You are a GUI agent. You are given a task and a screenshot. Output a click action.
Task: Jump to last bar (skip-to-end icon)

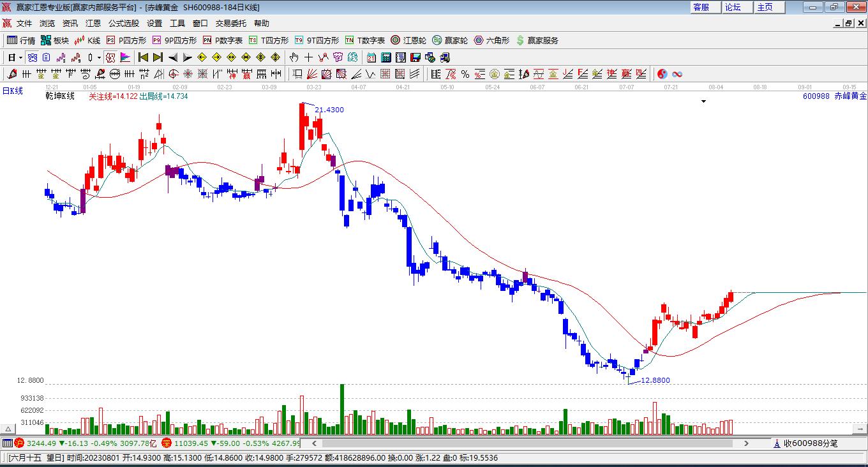(x=158, y=57)
